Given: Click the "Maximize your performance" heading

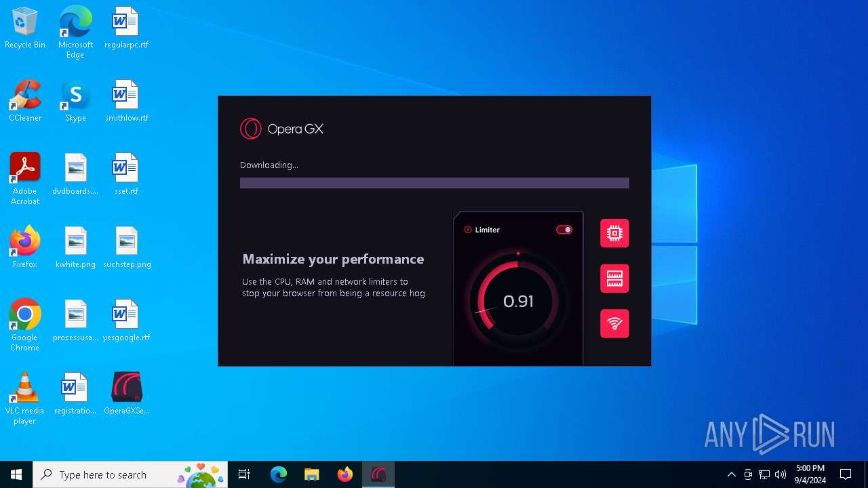Looking at the screenshot, I should pyautogui.click(x=333, y=259).
